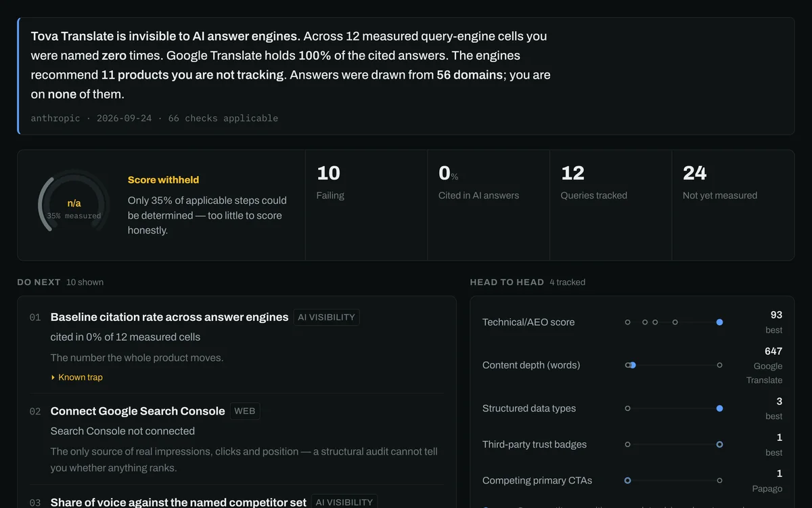812x508 pixels.
Task: Click the '10 shown' count label
Action: 85,282
